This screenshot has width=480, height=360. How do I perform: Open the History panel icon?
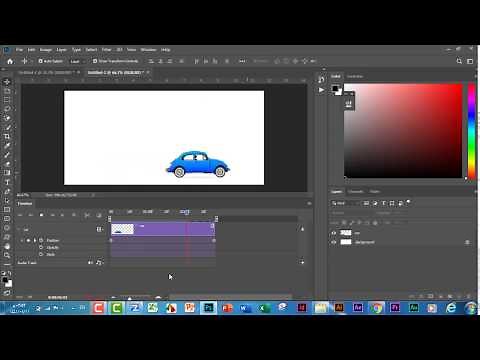[x=321, y=79]
